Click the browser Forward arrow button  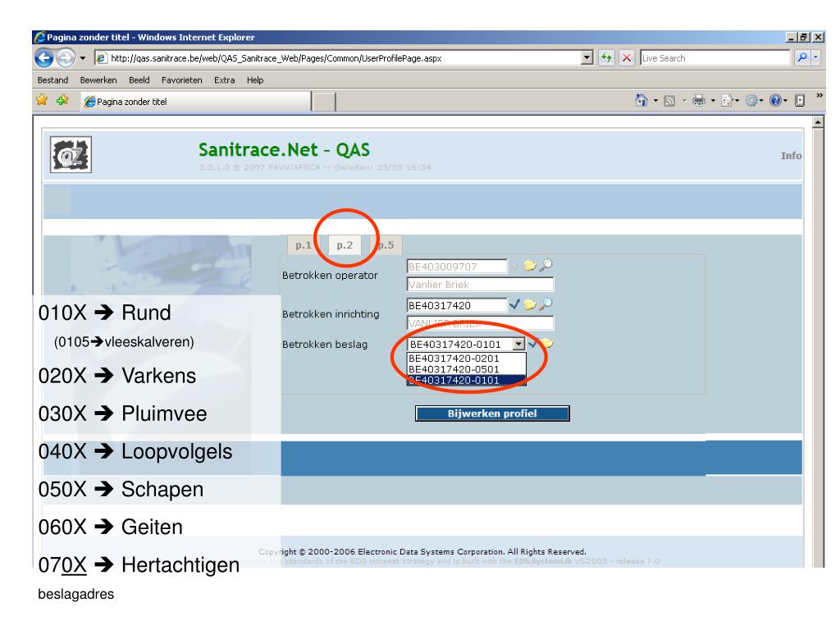[66, 58]
